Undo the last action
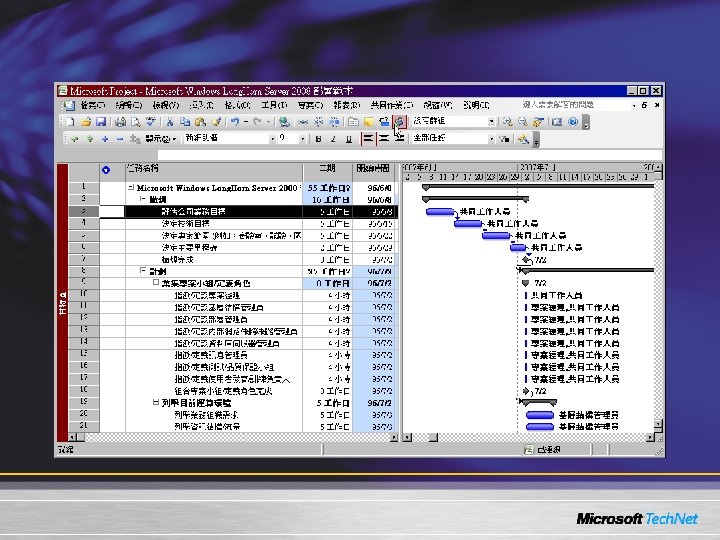Image resolution: width=720 pixels, height=540 pixels. click(x=235, y=122)
